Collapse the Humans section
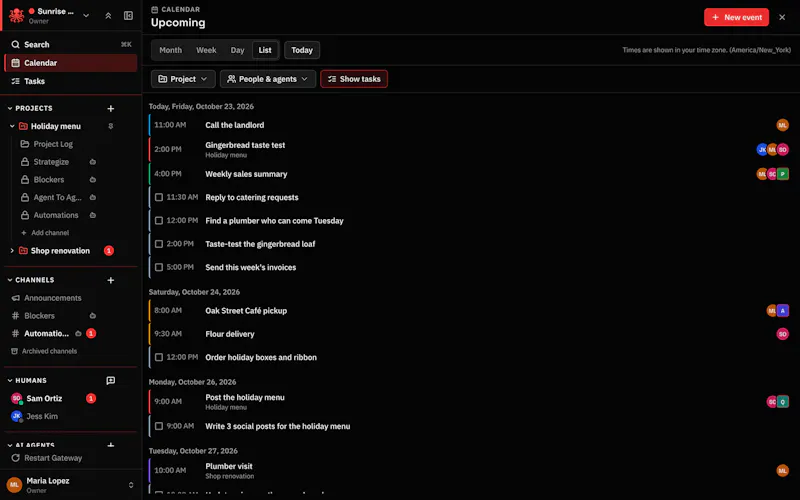The width and height of the screenshot is (800, 500). (10, 381)
